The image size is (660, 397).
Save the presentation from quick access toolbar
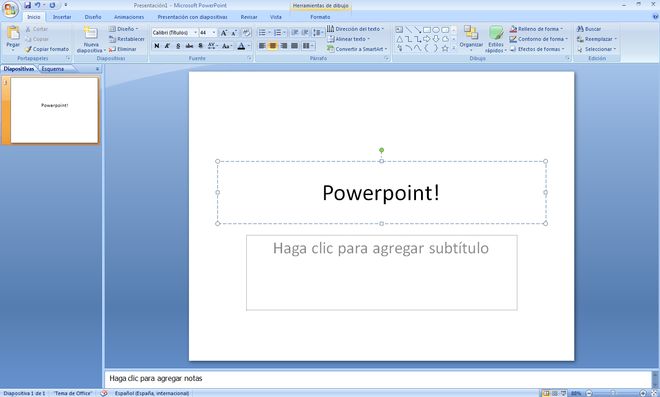(x=27, y=5)
